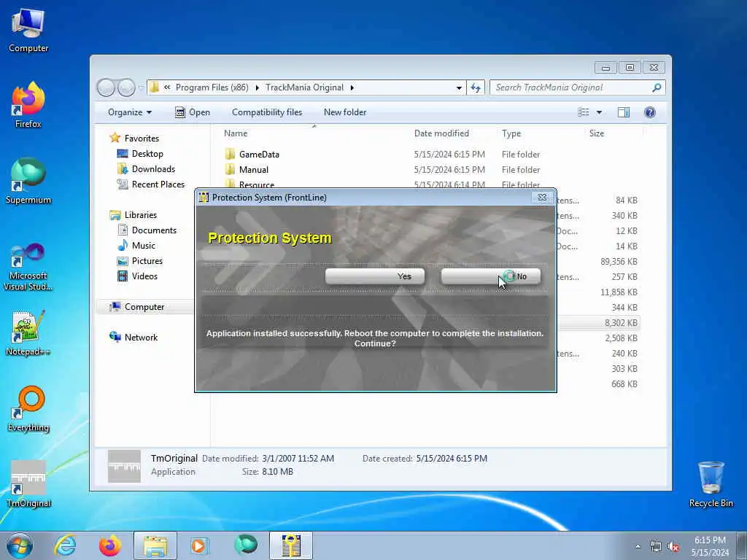This screenshot has width=747, height=560.
Task: Click No in Protection System dialog
Action: pos(491,276)
